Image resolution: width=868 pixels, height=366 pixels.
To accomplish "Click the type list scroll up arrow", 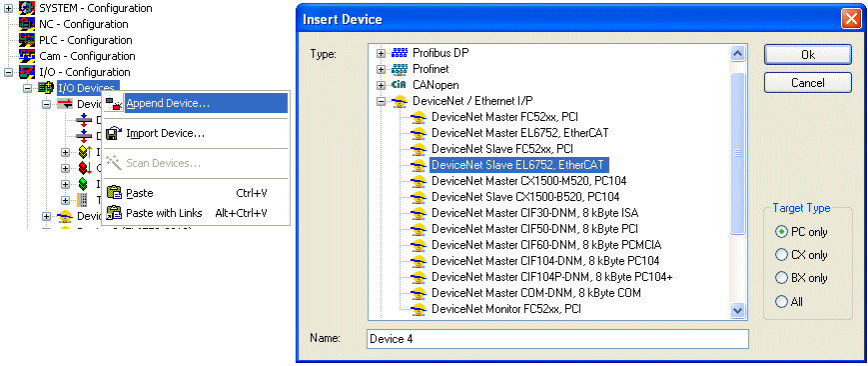I will [737, 53].
